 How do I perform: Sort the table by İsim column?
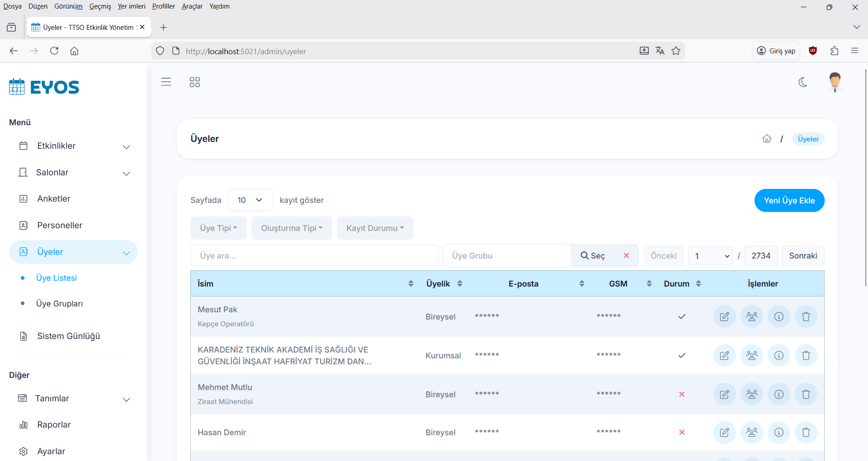coord(410,283)
